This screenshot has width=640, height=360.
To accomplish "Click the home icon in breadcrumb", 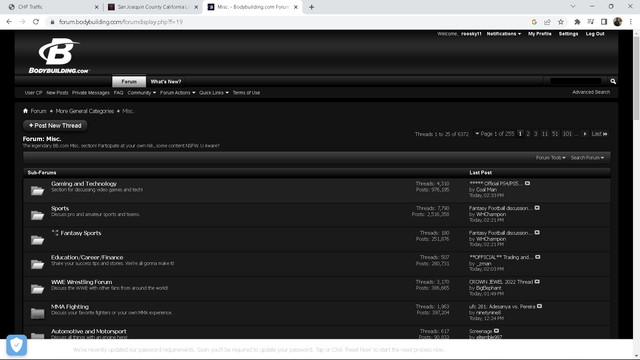I will [25, 111].
